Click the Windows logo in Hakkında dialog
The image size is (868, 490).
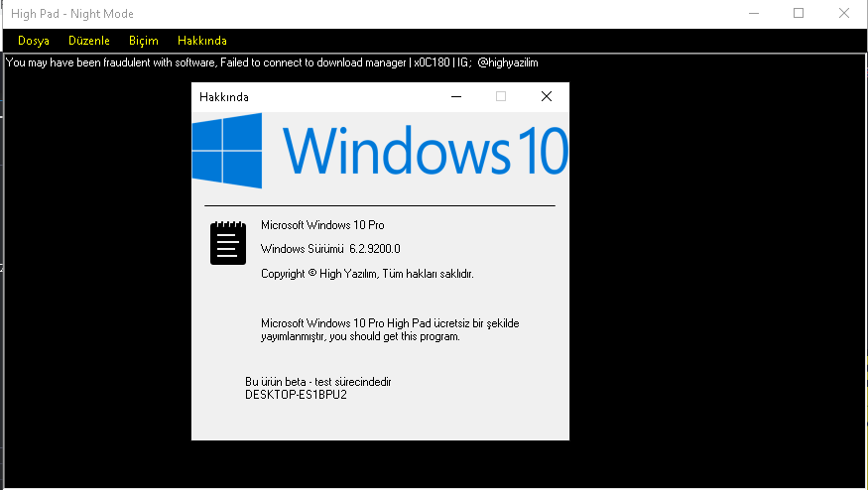[x=227, y=151]
